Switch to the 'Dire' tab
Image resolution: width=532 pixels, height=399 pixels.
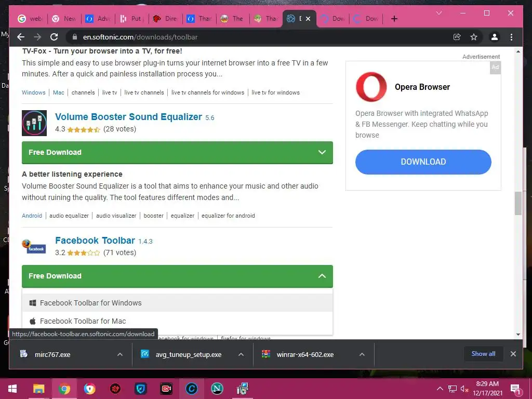point(165,19)
